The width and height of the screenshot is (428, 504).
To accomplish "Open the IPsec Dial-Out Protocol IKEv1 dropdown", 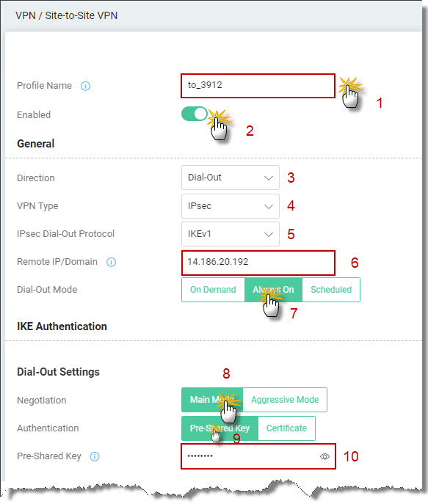I will click(231, 234).
